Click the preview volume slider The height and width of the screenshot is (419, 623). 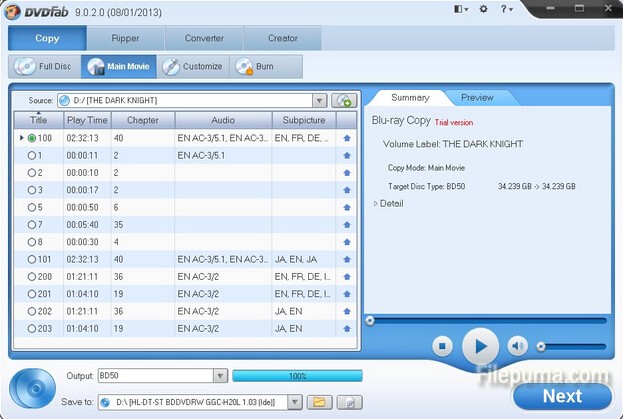pyautogui.click(x=572, y=346)
